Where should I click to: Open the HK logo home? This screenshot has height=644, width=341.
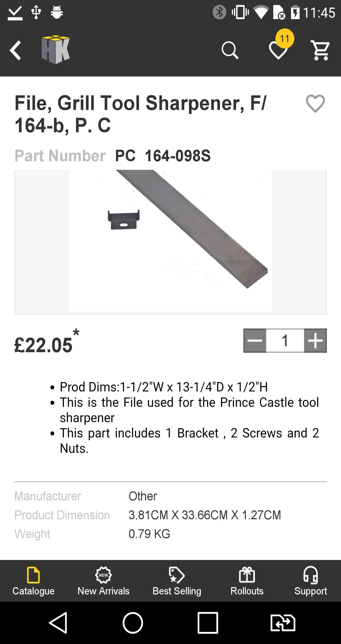coord(55,49)
